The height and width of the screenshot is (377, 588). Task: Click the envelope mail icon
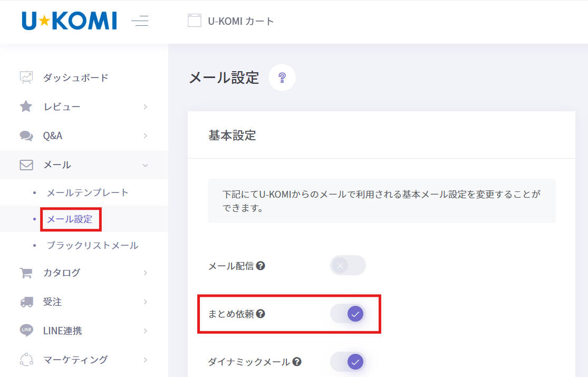[26, 165]
